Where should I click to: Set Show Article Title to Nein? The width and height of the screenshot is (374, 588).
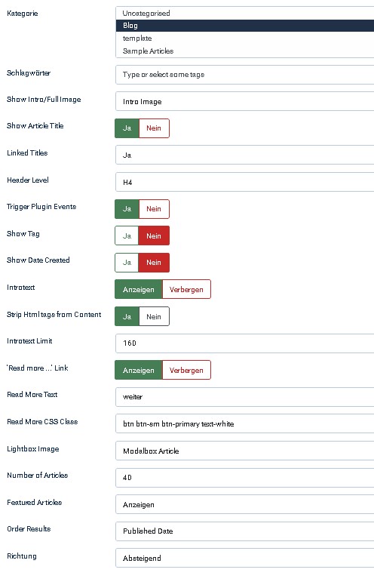pyautogui.click(x=154, y=128)
